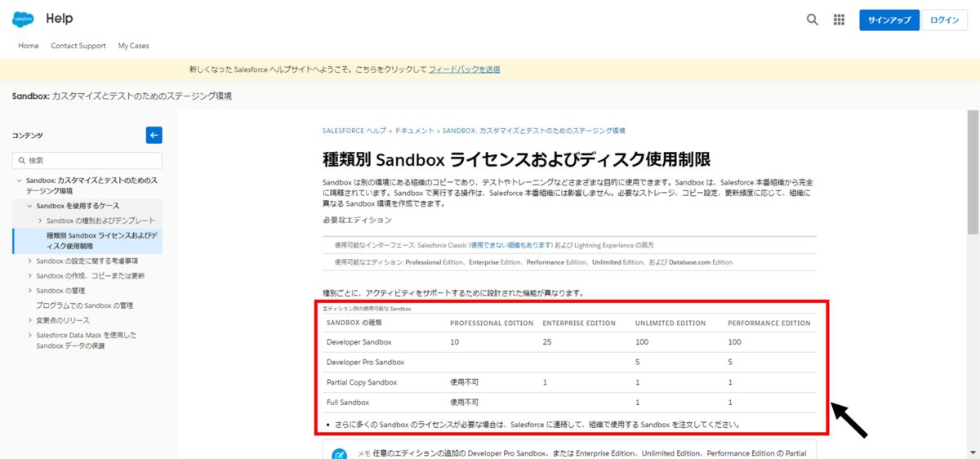Open the My Cases menu item
980x459 pixels.
[133, 46]
